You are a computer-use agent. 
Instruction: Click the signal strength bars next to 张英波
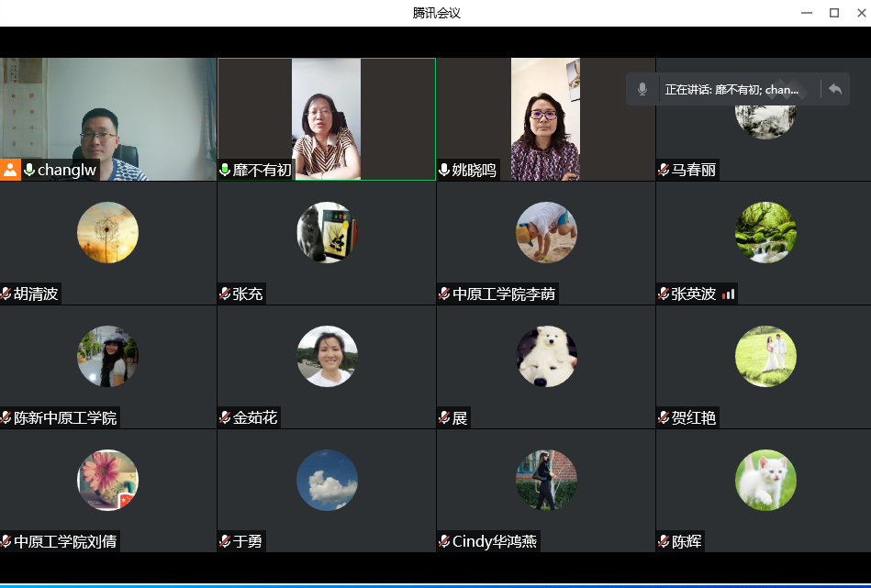coord(729,294)
